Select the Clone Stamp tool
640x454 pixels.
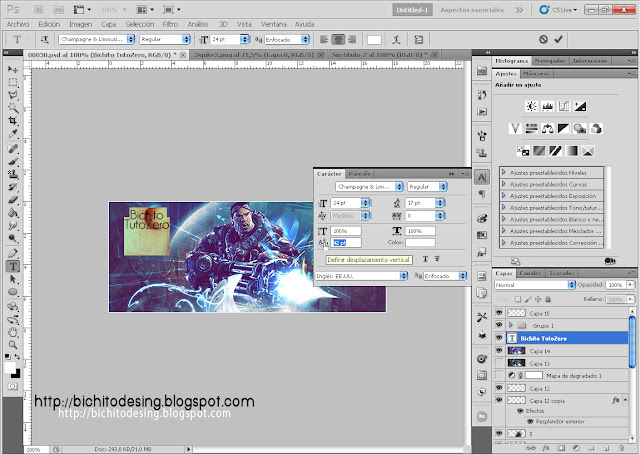pyautogui.click(x=13, y=174)
